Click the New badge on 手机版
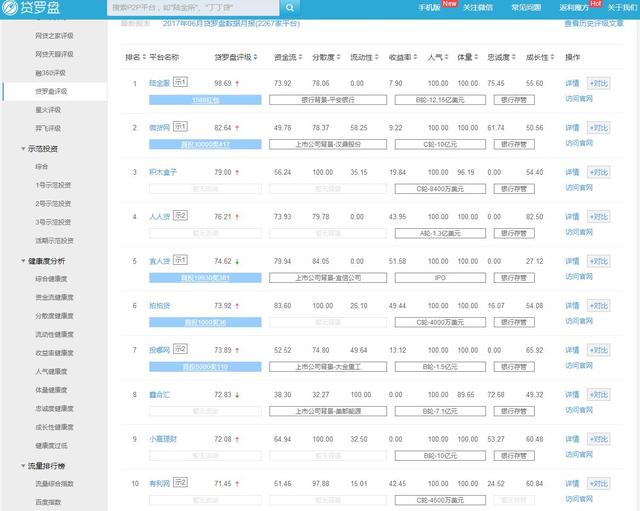This screenshot has width=640, height=511. point(449,4)
